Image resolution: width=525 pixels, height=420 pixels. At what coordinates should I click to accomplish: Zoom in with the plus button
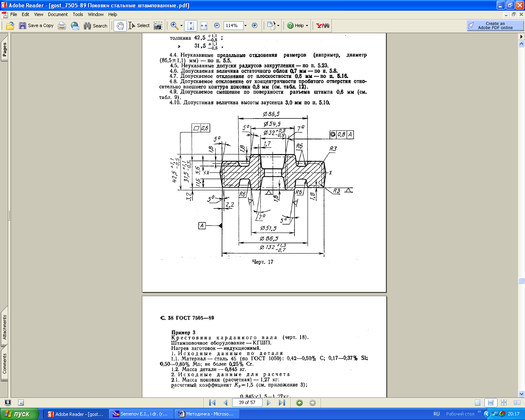point(255,26)
